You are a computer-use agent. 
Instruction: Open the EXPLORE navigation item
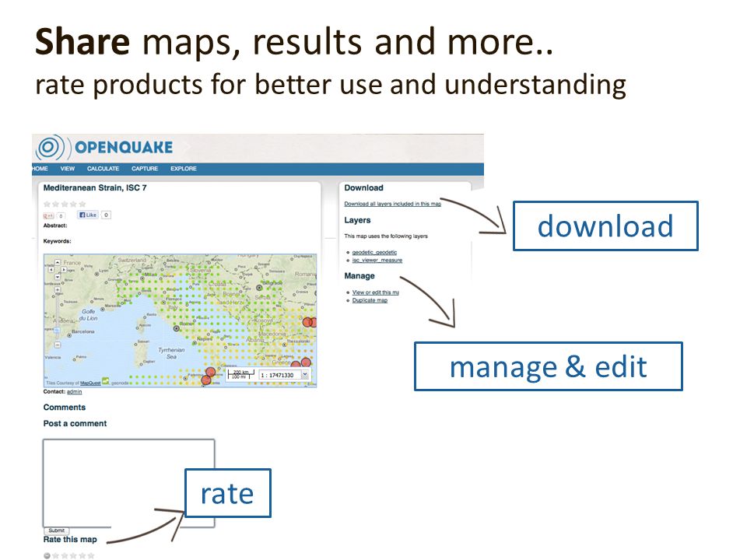(x=184, y=169)
